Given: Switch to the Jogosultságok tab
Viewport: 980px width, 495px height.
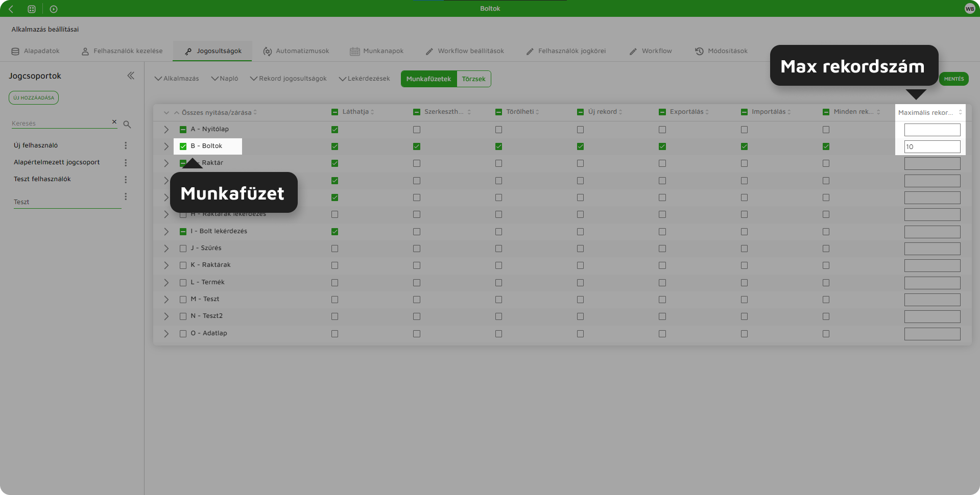Looking at the screenshot, I should [x=212, y=51].
